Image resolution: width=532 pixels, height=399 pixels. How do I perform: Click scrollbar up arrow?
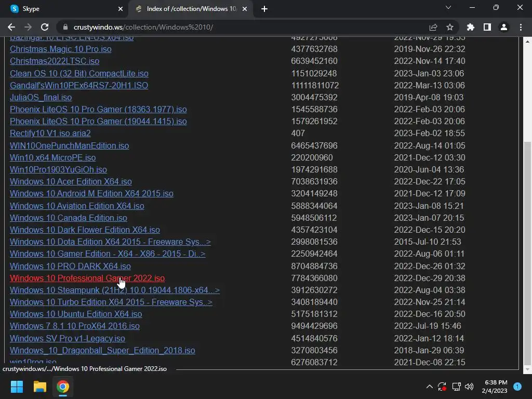coord(528,42)
